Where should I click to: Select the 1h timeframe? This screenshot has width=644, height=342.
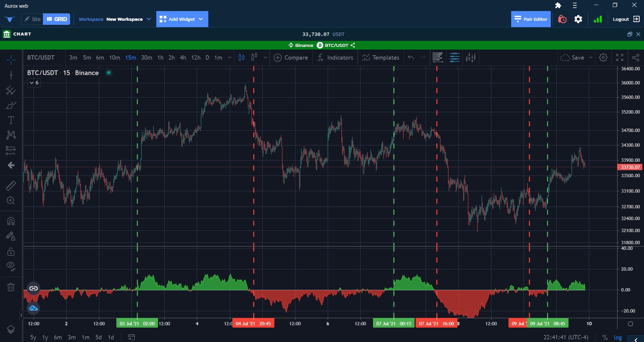[x=160, y=58]
